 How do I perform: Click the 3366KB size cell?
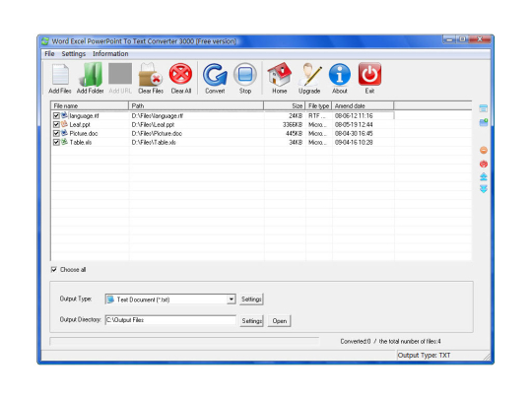tap(293, 125)
